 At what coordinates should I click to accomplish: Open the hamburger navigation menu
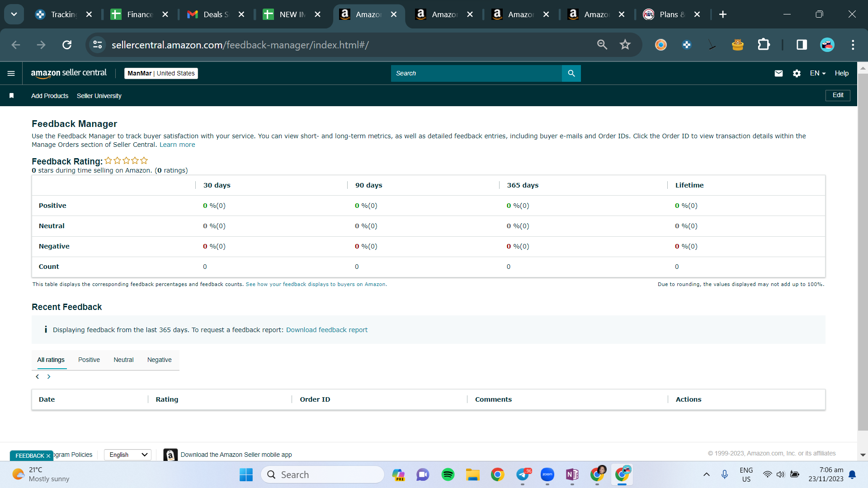coord(11,73)
